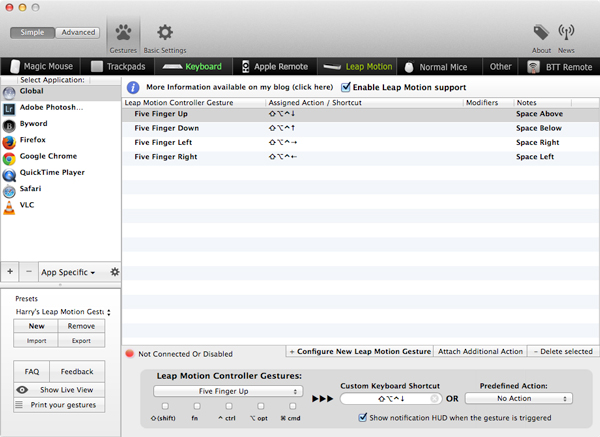Select the Google Chrome app icon
This screenshot has height=437, width=600.
(x=9, y=158)
